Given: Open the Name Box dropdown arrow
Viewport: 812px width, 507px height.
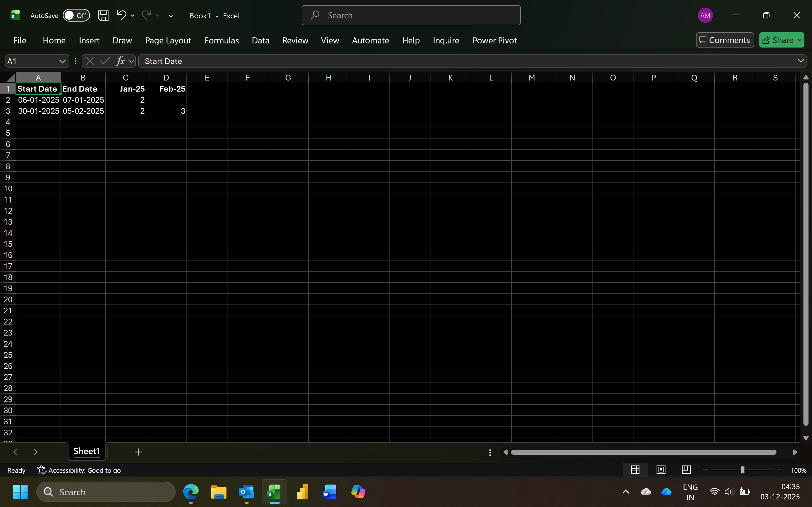Looking at the screenshot, I should click(x=62, y=61).
